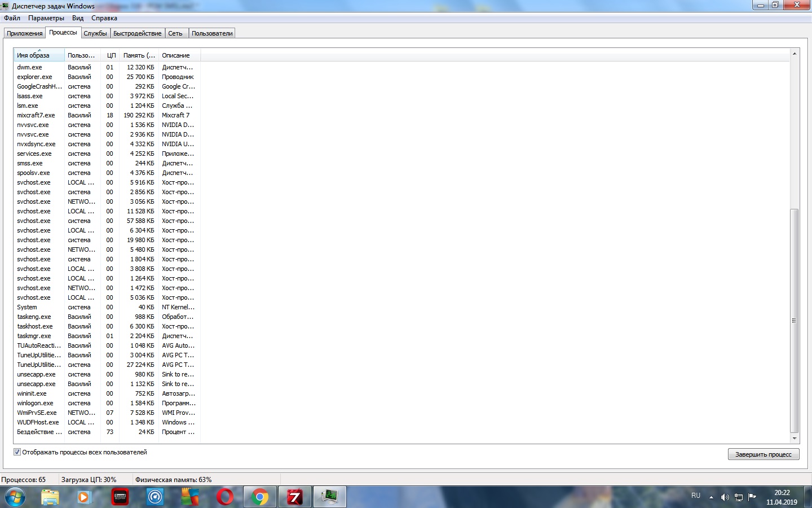812x508 pixels.
Task: Open the Вид menu
Action: [78, 18]
